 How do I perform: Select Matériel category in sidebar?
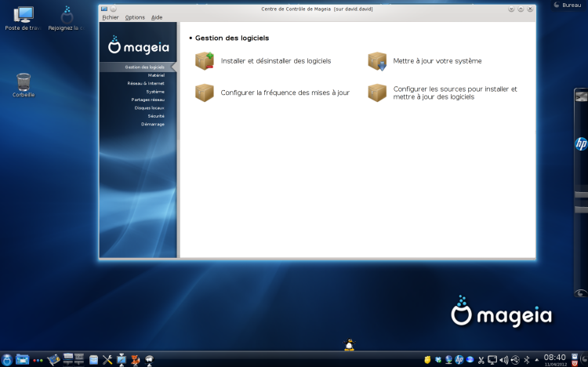pos(156,75)
